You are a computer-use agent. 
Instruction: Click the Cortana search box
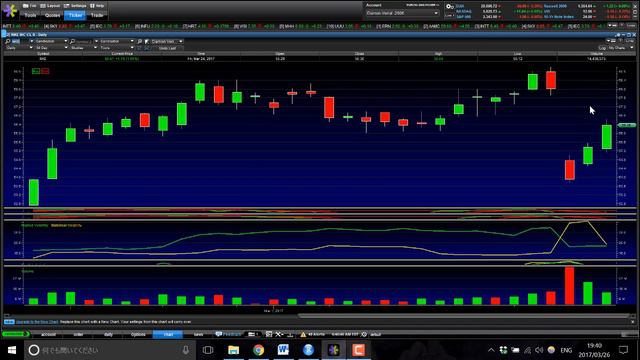[x=109, y=350]
